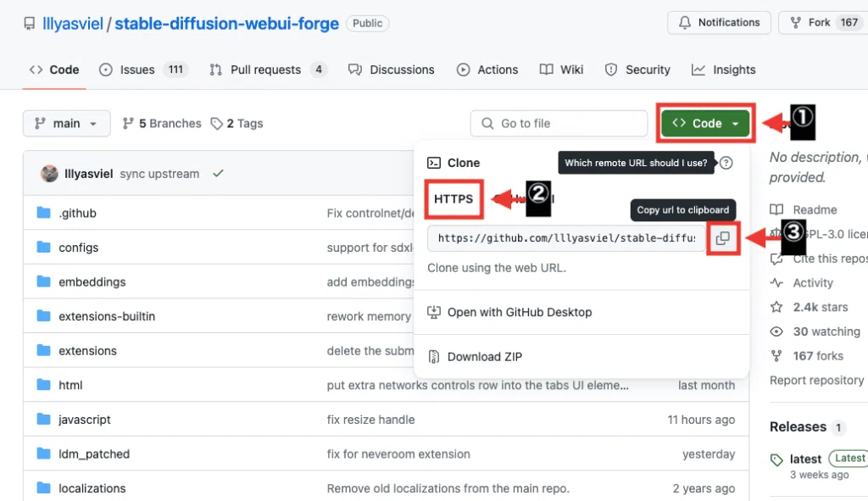This screenshot has height=501, width=868.
Task: View the 2 Tags link
Action: click(x=236, y=124)
